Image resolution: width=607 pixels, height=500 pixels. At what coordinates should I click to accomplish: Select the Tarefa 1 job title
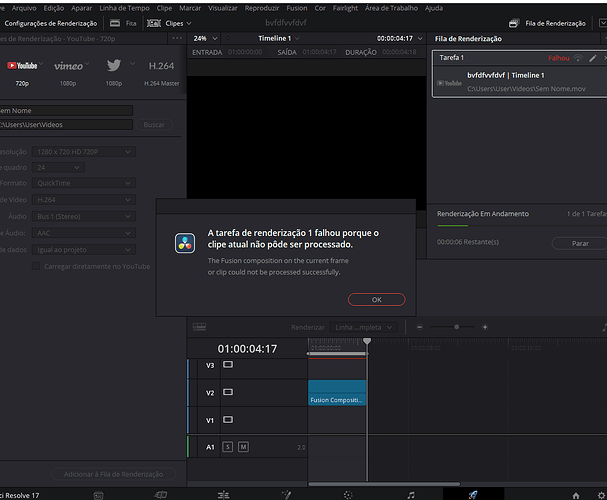tap(451, 58)
